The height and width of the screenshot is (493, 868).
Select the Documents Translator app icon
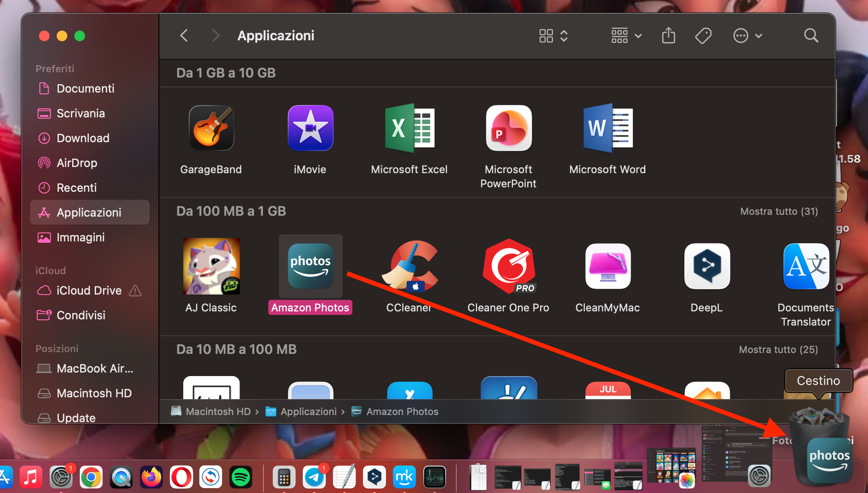[x=806, y=266]
